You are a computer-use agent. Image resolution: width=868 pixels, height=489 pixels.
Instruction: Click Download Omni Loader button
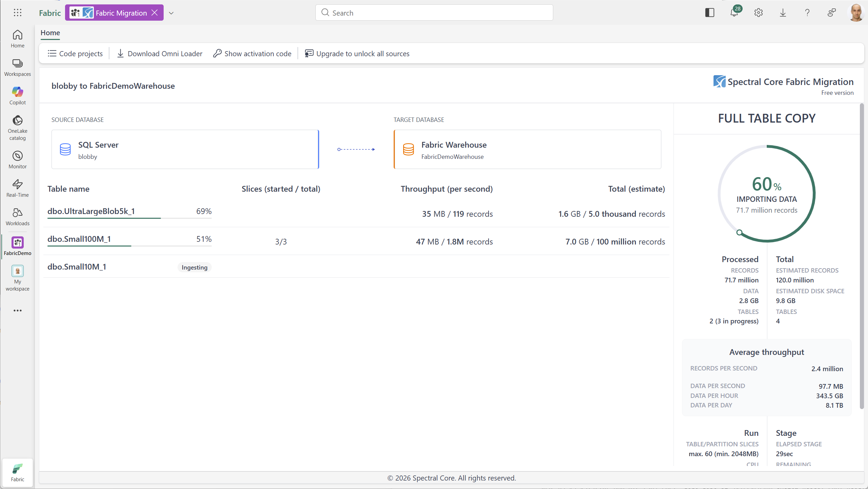click(160, 54)
